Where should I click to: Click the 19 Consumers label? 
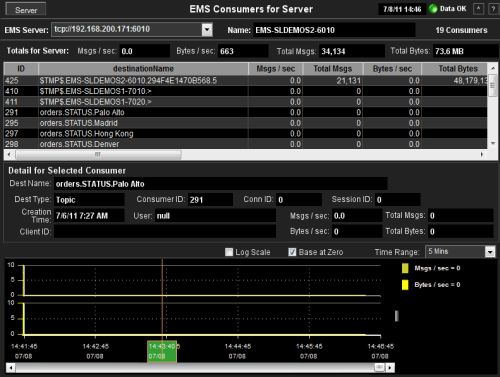coord(461,30)
